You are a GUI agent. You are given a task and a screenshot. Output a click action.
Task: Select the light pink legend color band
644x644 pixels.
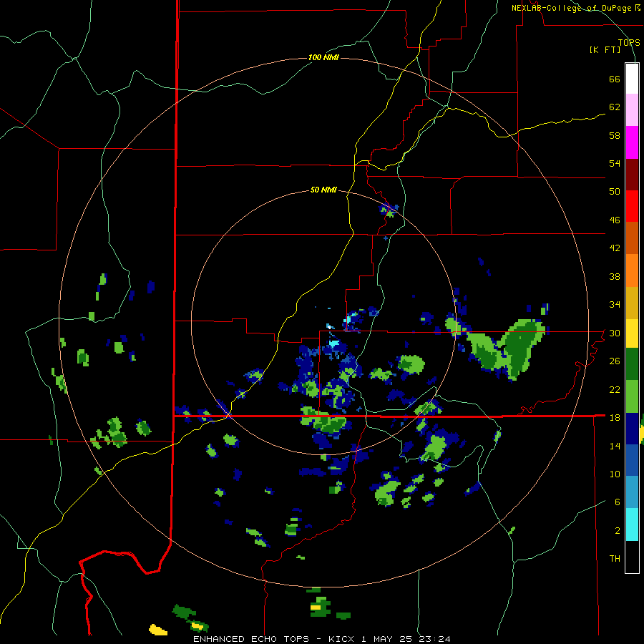coord(632,109)
